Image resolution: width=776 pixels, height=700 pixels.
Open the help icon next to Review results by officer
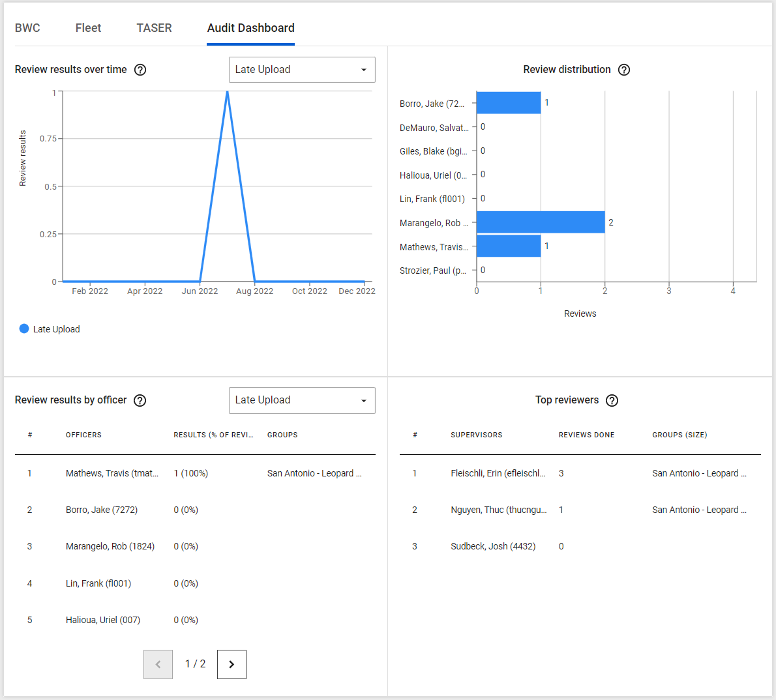140,400
